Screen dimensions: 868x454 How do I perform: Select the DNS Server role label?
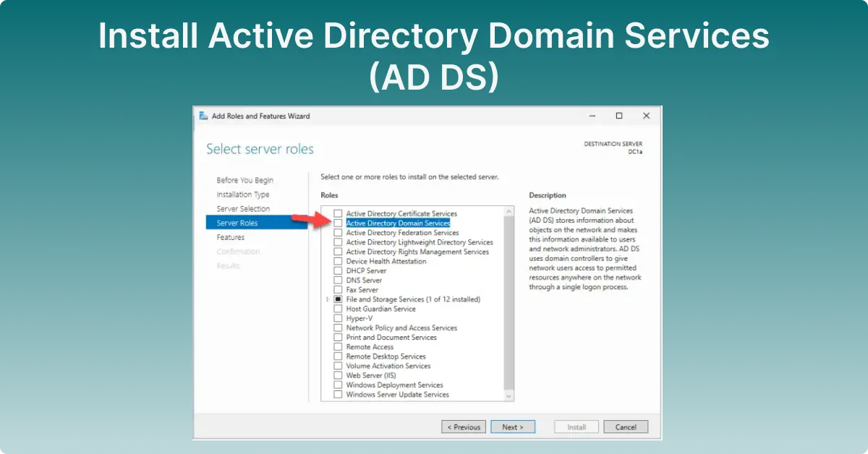click(364, 280)
